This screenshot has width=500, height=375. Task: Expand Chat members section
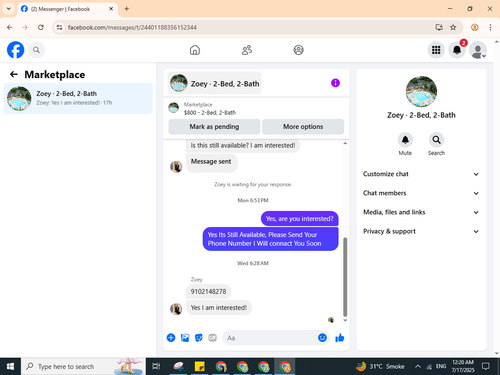coord(421,193)
